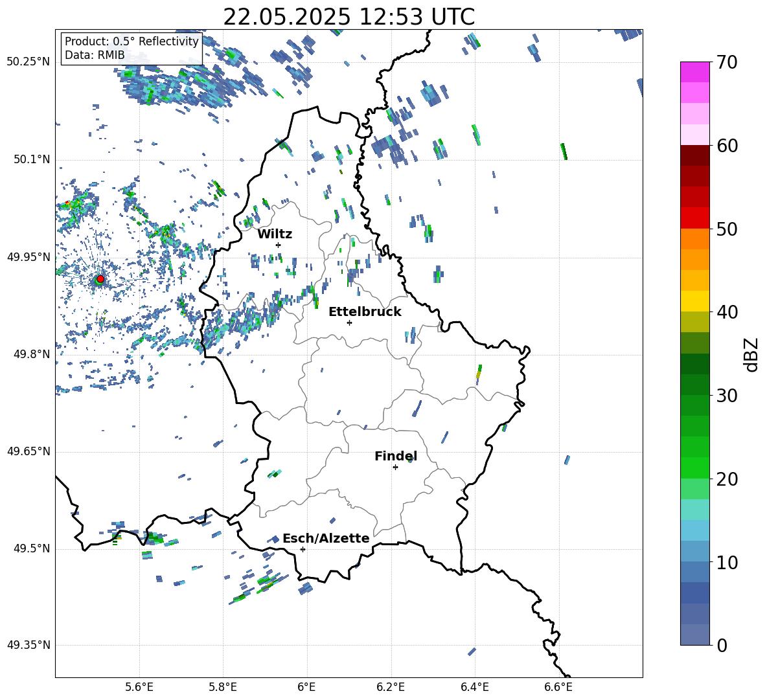Click the red radar location marker
Screen dimensions: 767x700
100,278
